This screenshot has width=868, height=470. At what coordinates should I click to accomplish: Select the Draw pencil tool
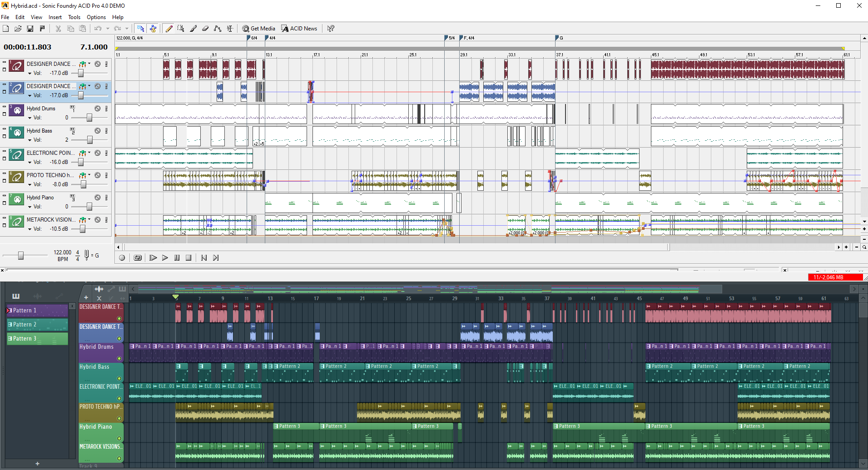tap(169, 29)
